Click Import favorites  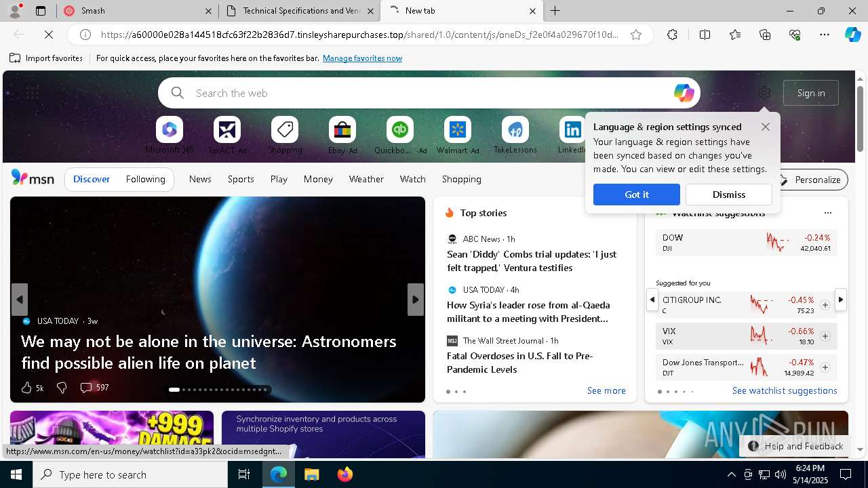point(46,58)
